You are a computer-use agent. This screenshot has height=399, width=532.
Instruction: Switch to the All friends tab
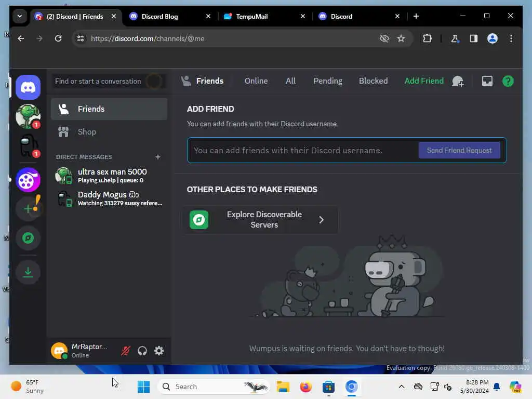(290, 81)
